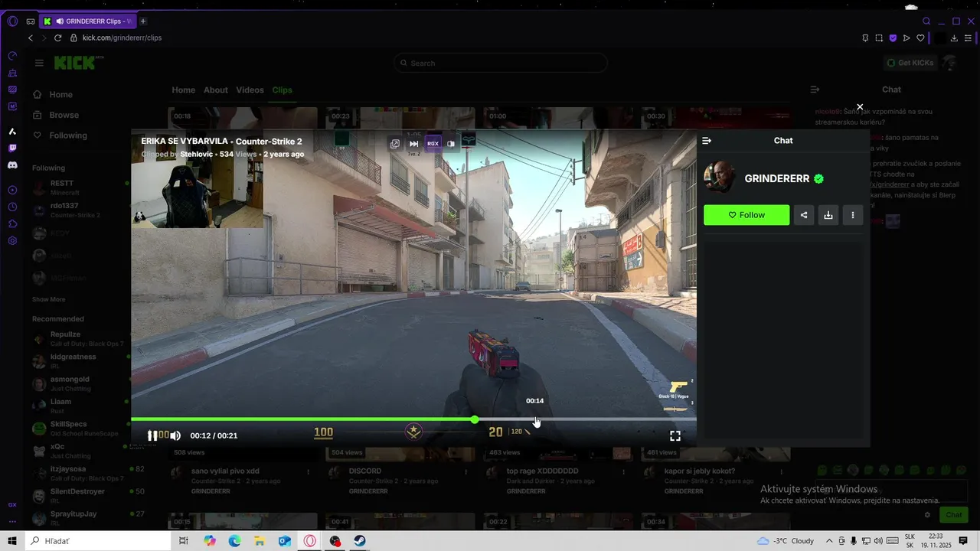Open Windows Start menu
The image size is (980, 551).
tap(12, 541)
